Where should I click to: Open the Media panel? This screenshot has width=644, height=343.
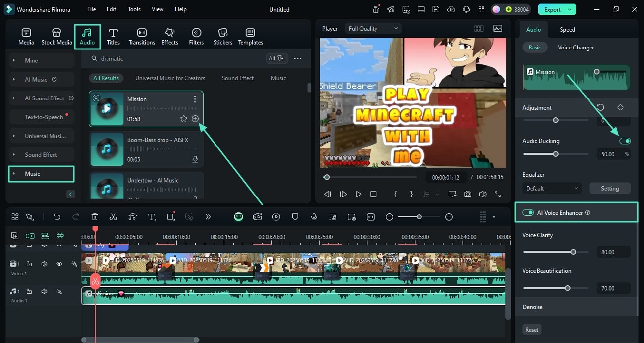(26, 37)
